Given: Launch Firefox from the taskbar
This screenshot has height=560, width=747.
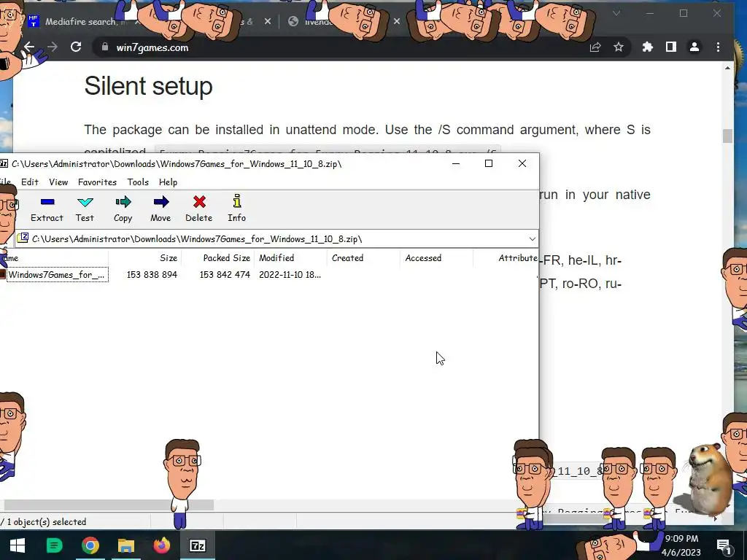Looking at the screenshot, I should [x=161, y=545].
